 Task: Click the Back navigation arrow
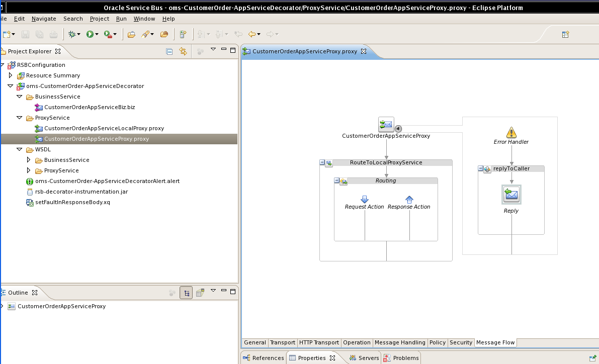tap(252, 34)
